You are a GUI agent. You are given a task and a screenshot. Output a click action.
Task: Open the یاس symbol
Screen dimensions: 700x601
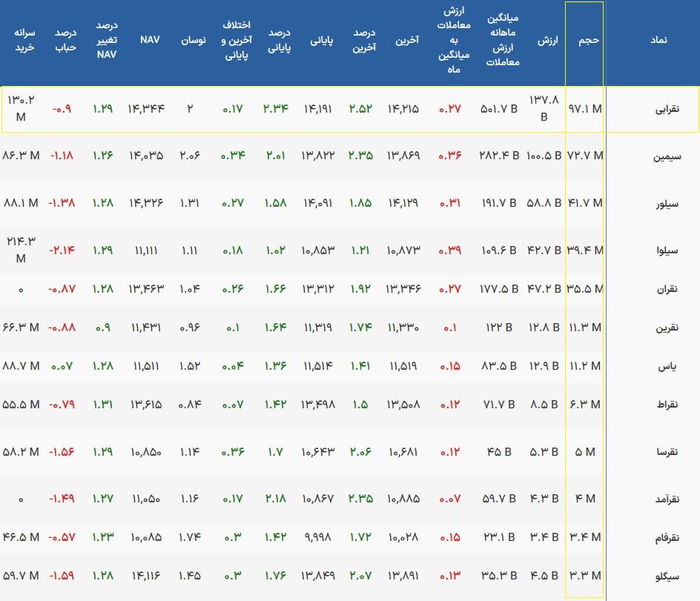pyautogui.click(x=667, y=366)
